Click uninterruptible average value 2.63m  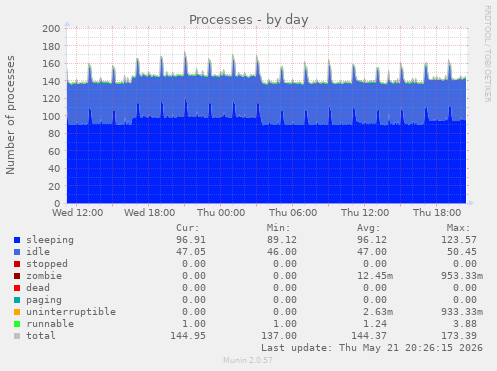tap(378, 312)
